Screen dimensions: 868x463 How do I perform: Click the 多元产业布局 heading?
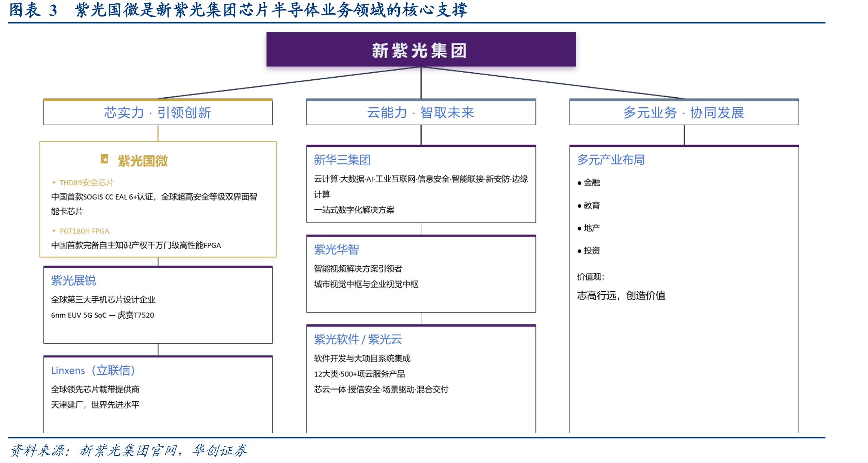tap(611, 160)
